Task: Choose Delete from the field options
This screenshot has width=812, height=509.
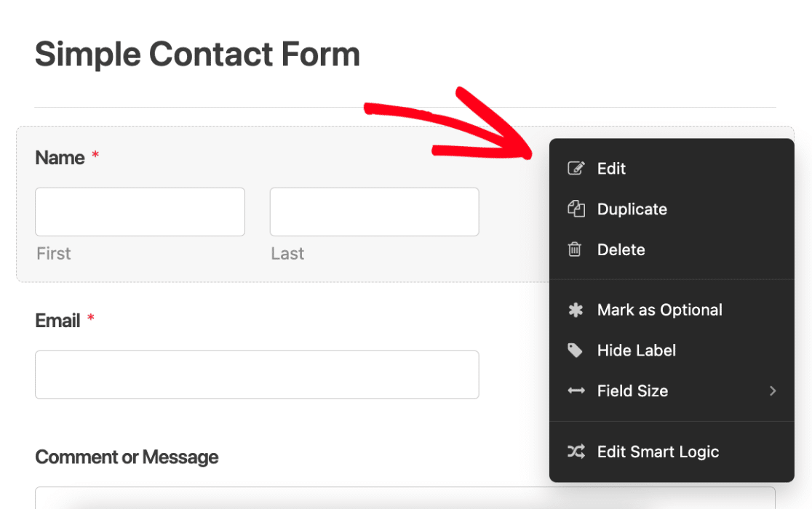Action: [621, 249]
